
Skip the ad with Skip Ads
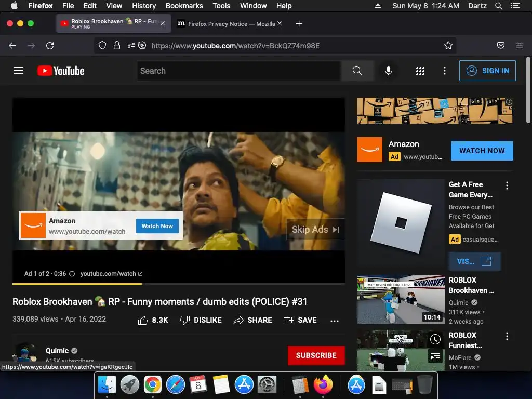[315, 230]
